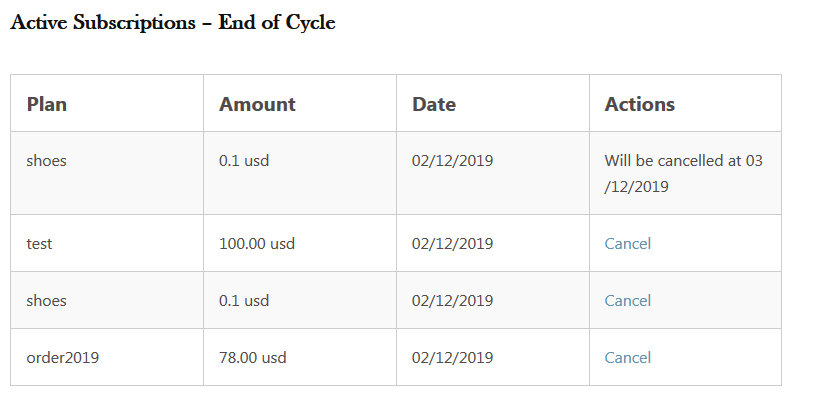Click the 100.00 usd amount cell
827x412 pixels.
click(256, 243)
